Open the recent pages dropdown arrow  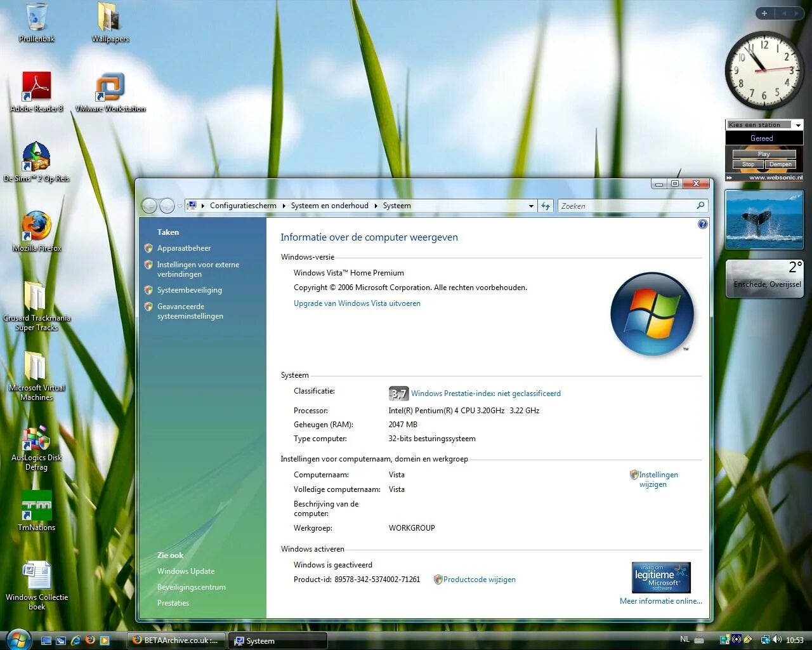coord(180,206)
